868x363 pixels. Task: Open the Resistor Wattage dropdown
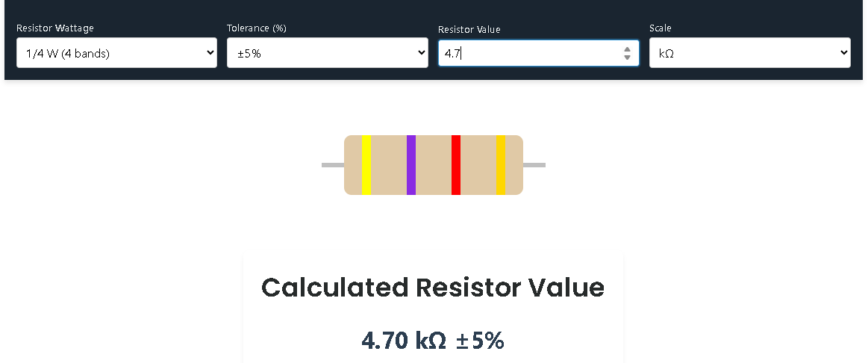116,53
